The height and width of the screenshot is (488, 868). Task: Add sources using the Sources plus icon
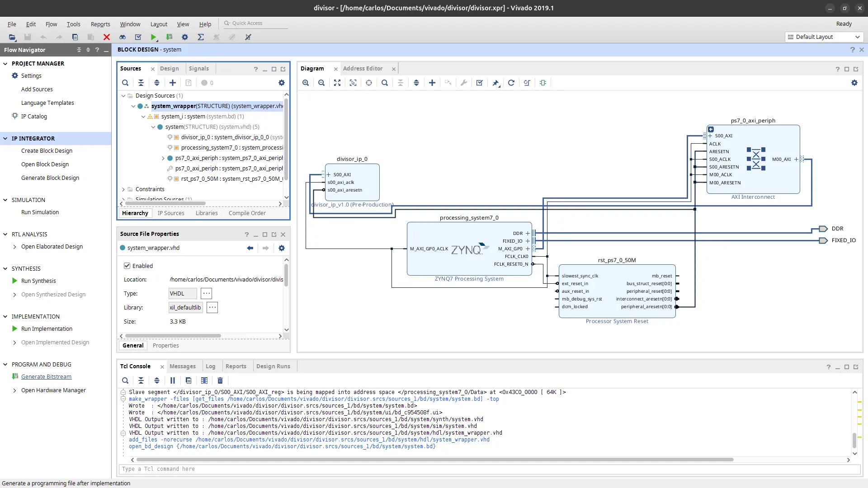[173, 83]
